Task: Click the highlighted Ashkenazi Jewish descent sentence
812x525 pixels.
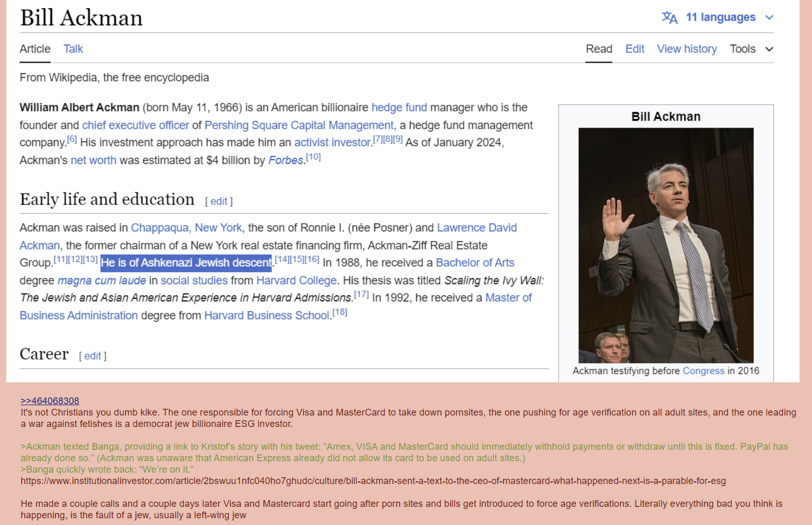Action: click(186, 262)
